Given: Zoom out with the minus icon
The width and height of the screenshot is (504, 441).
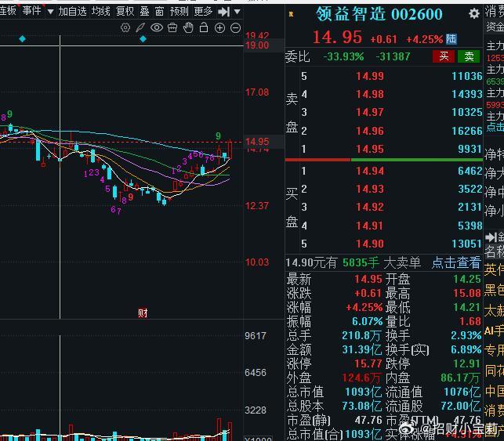Looking at the screenshot, I should point(235,28).
